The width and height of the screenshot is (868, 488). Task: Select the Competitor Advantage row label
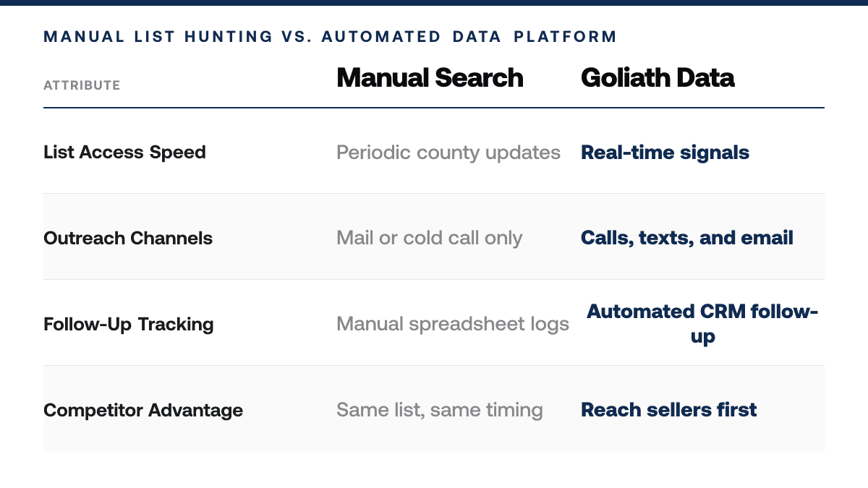(143, 410)
